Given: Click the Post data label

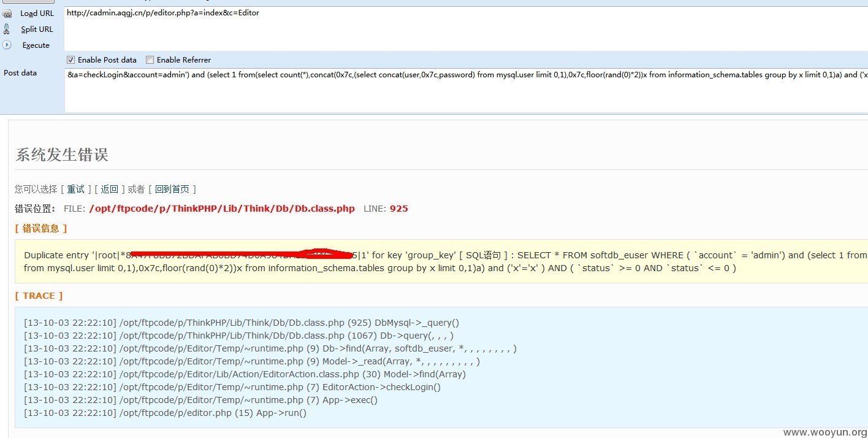Looking at the screenshot, I should 20,73.
